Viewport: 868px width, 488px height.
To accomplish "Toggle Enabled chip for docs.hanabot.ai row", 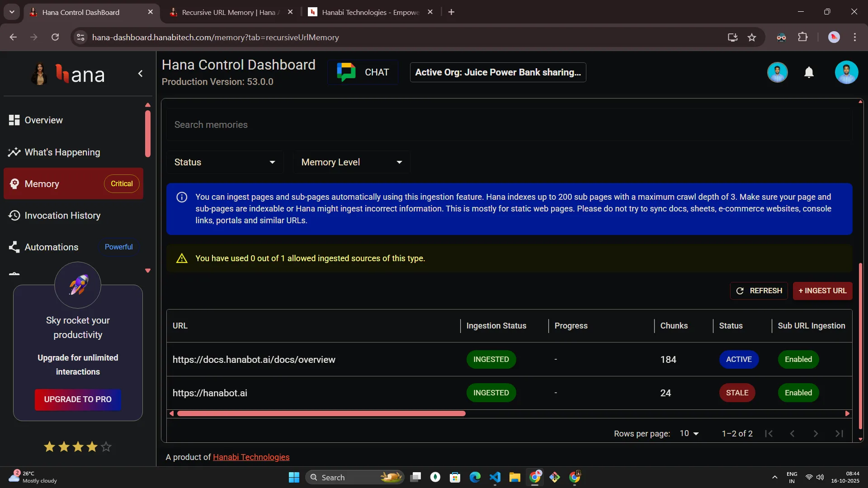I will [x=798, y=360].
